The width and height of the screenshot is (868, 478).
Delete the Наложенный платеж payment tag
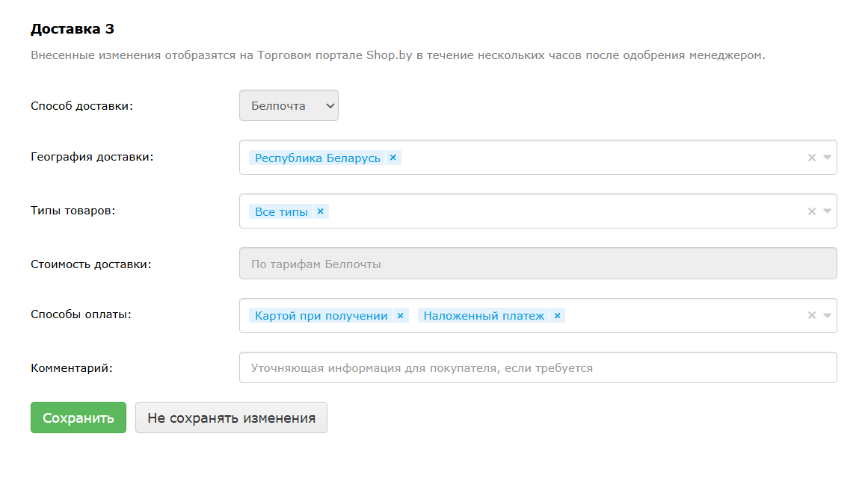pos(557,316)
